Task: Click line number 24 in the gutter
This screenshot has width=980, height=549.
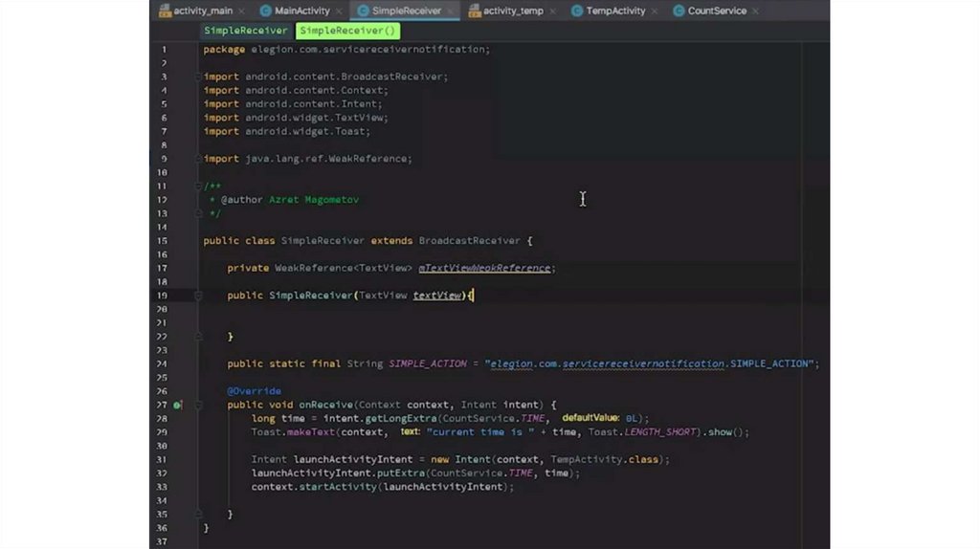Action: [162, 364]
